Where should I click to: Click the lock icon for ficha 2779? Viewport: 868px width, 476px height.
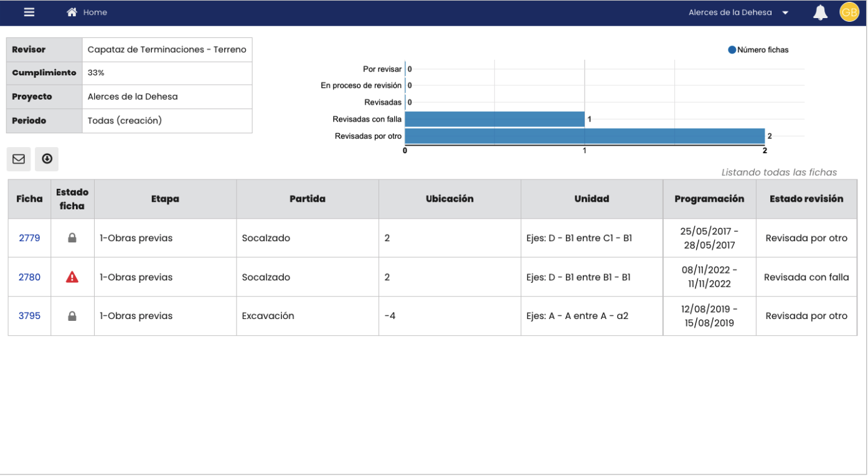pos(72,238)
